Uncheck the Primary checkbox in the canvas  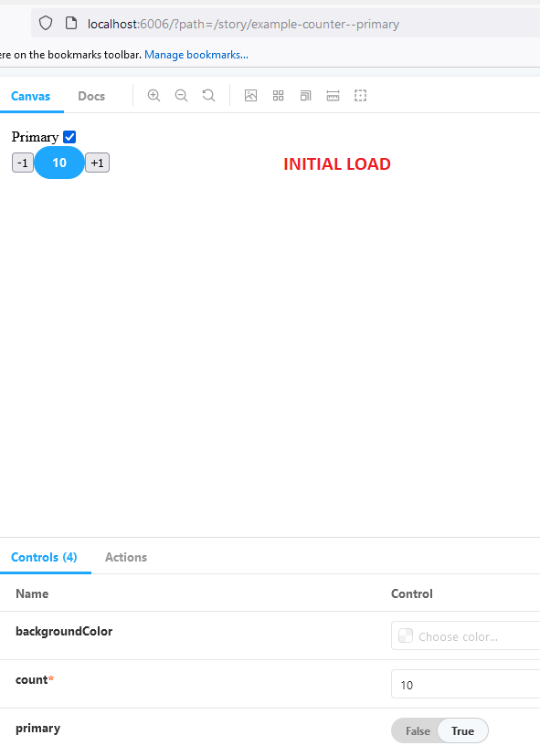(x=69, y=137)
